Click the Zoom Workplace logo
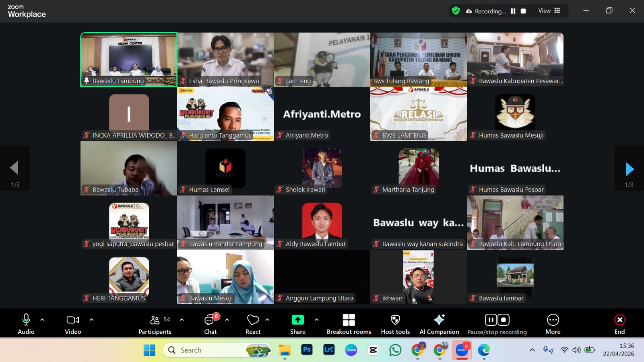644x362 pixels. tap(27, 11)
